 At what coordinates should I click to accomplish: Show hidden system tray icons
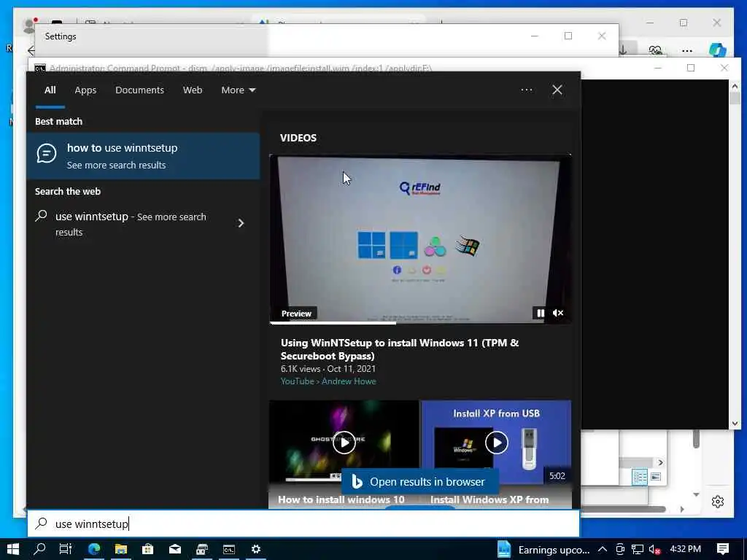click(x=602, y=550)
